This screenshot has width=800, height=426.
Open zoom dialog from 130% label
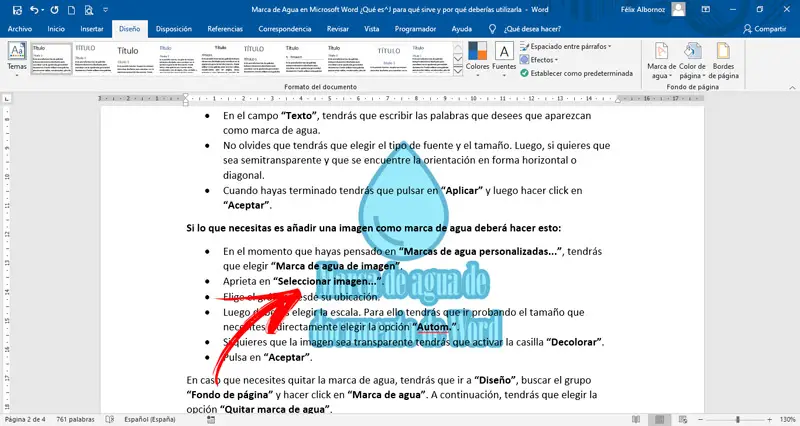pos(787,419)
